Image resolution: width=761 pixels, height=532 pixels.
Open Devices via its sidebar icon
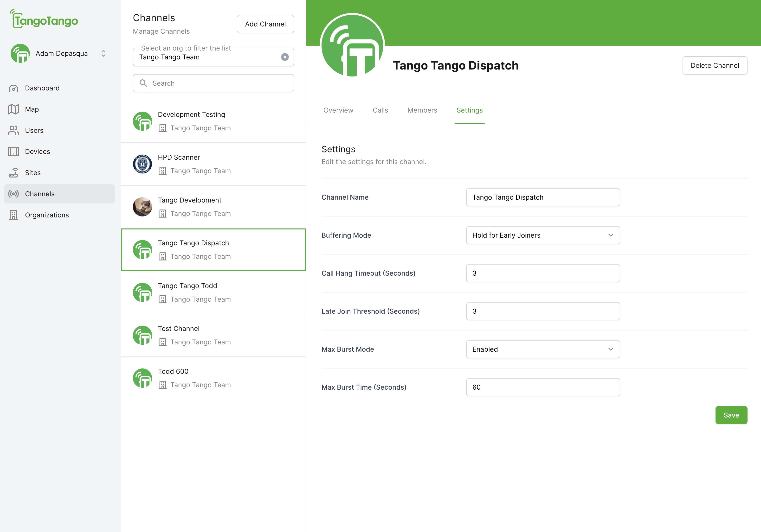pyautogui.click(x=13, y=152)
